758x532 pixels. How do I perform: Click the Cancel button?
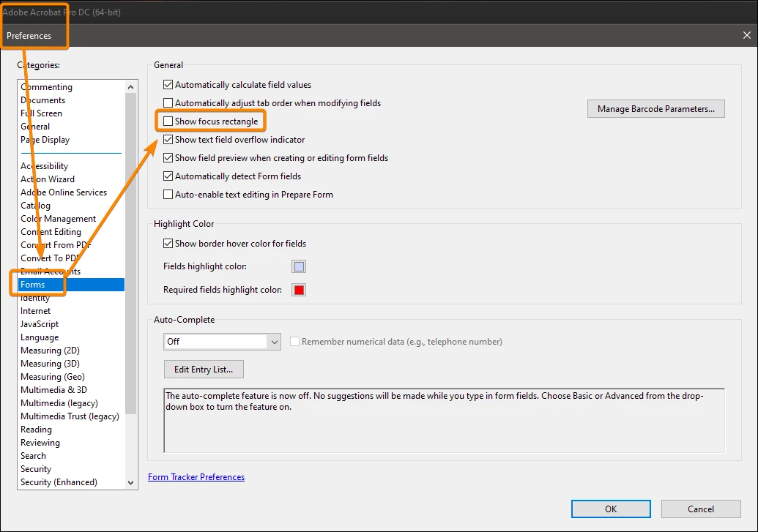[700, 509]
